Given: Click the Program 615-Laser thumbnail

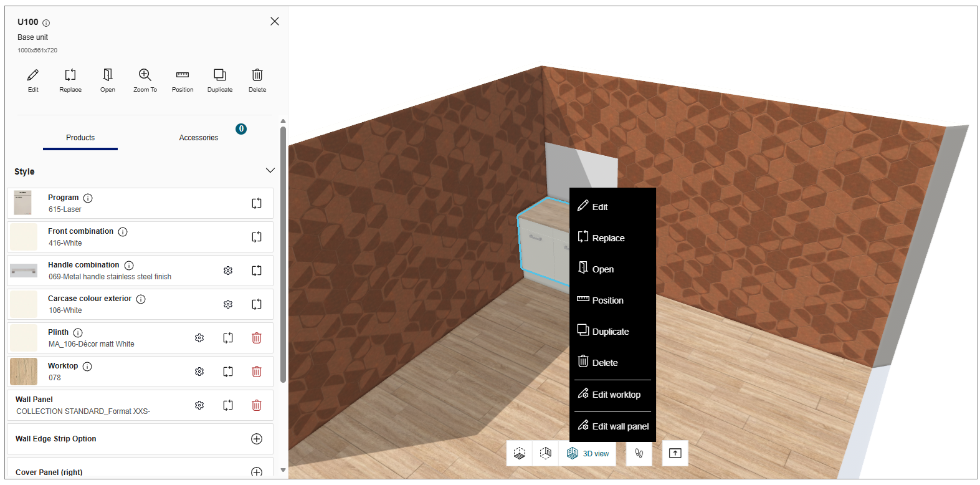Looking at the screenshot, I should (x=23, y=203).
